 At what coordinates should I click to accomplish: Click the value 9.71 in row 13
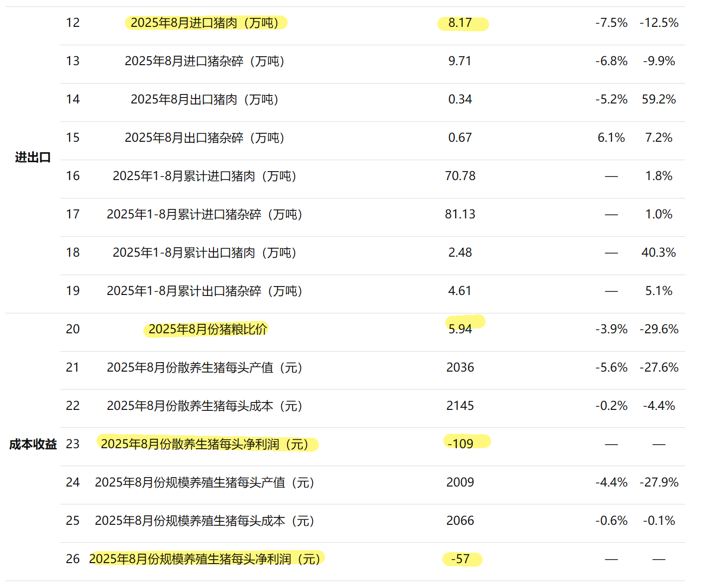point(460,61)
